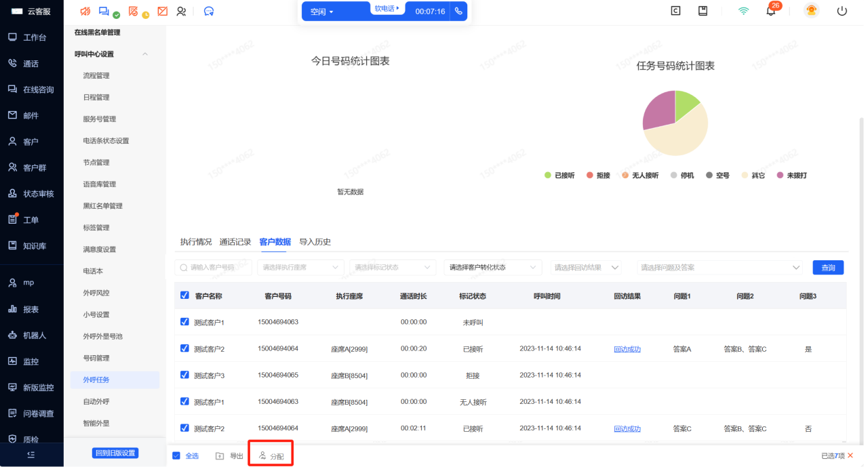868x467 pixels.
Task: Click the green Wi-Fi network status icon
Action: [744, 11]
